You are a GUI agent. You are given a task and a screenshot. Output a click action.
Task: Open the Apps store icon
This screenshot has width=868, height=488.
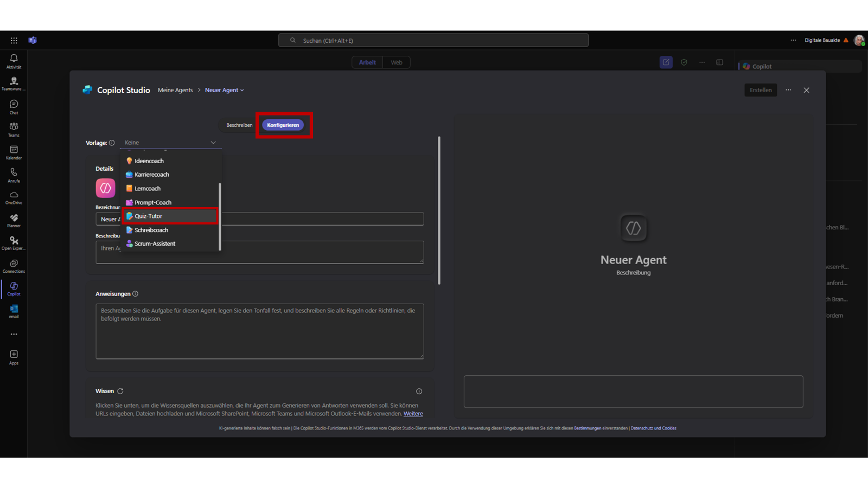[14, 356]
